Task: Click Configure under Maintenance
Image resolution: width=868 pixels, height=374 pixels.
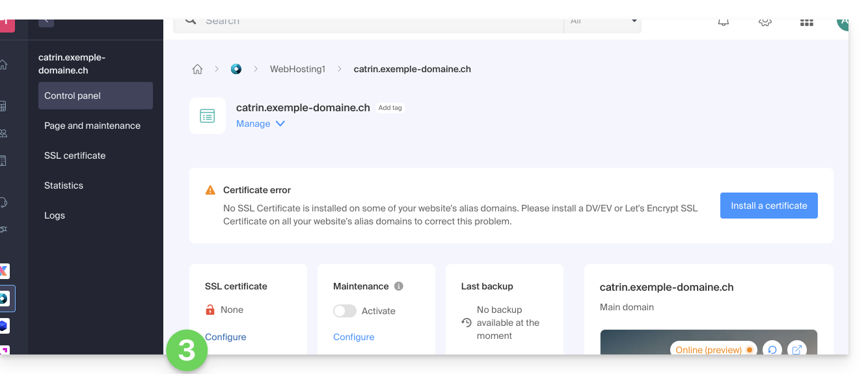Action: pos(354,337)
